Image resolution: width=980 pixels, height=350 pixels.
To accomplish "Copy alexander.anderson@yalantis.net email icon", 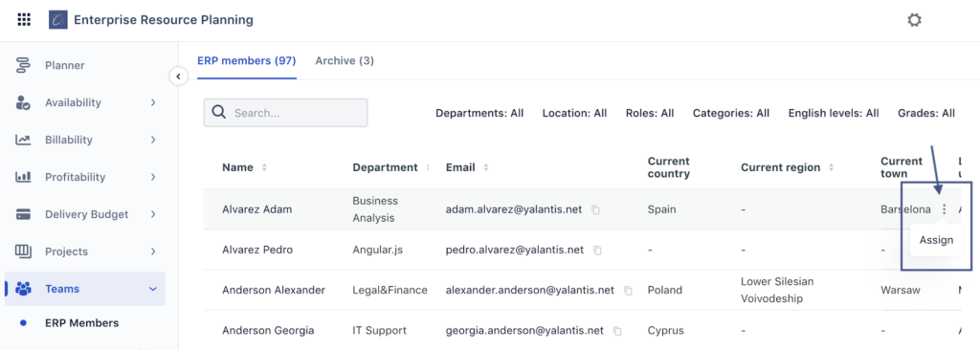I will click(628, 291).
